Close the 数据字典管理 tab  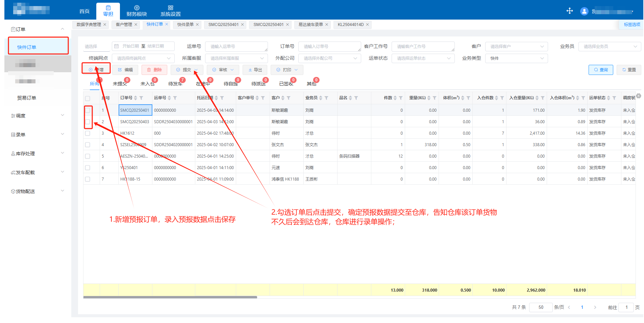105,25
